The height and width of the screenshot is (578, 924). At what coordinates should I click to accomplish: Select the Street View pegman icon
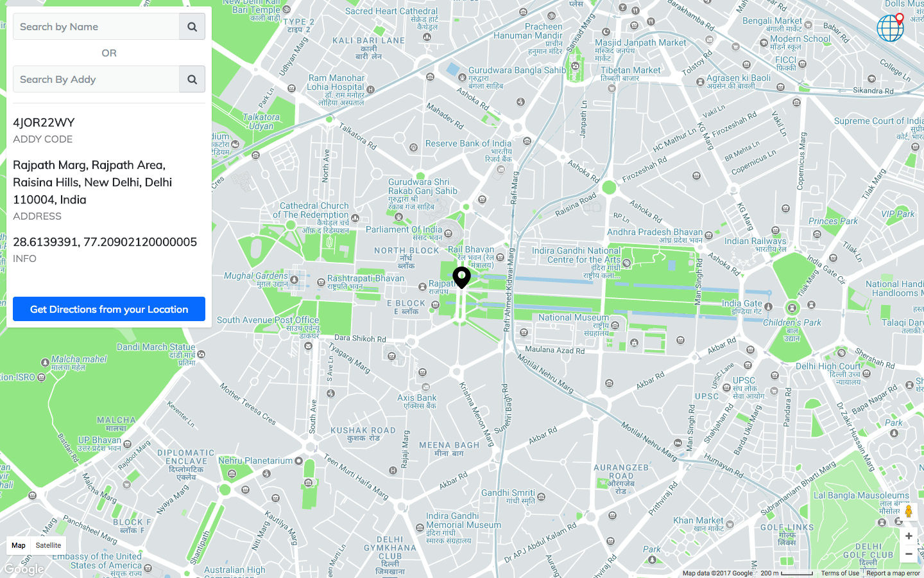click(909, 512)
